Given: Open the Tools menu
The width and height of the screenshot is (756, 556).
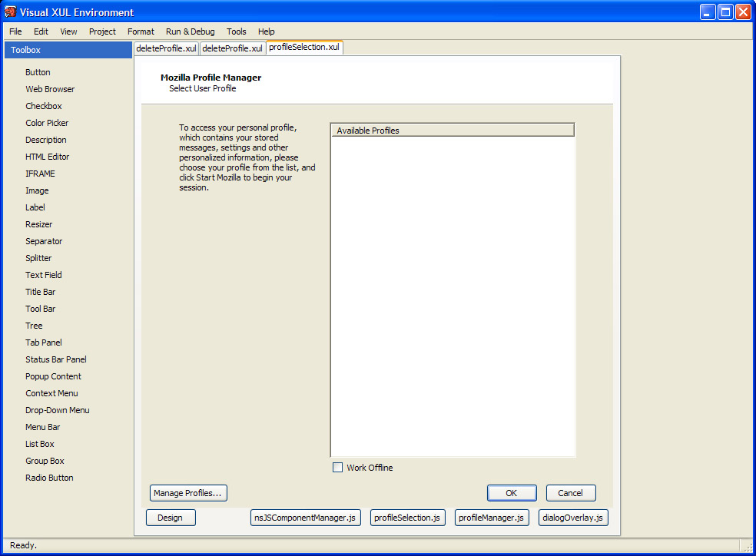Looking at the screenshot, I should (237, 31).
